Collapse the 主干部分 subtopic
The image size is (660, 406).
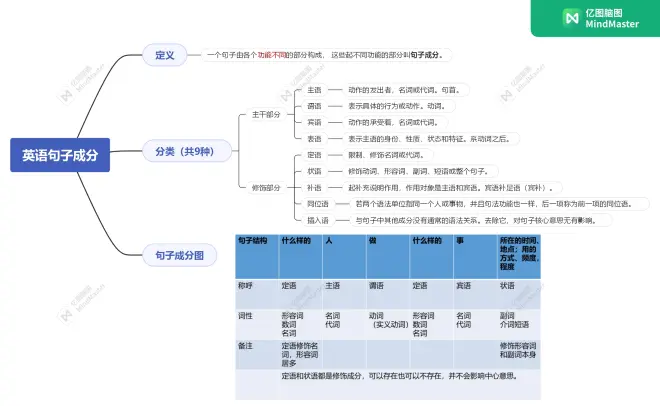[x=265, y=114]
